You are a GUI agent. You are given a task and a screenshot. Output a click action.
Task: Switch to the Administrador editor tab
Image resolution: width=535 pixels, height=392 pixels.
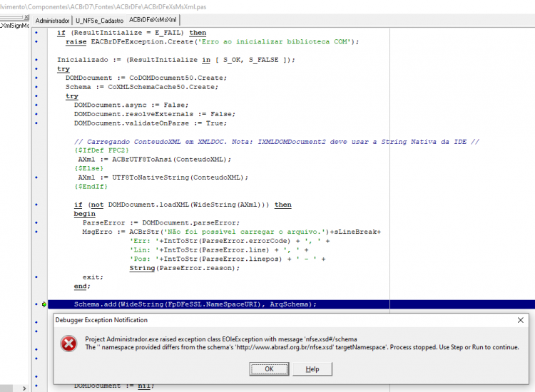coord(52,21)
